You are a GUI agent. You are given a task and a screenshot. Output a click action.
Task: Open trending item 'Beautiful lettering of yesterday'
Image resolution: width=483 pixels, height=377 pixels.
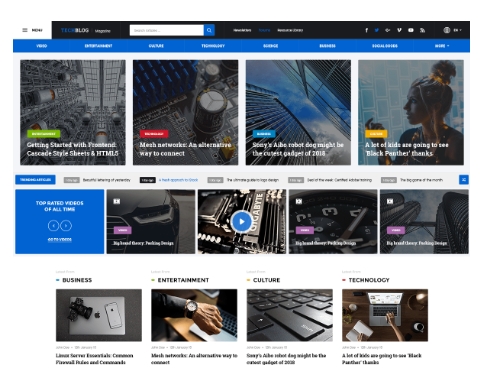pyautogui.click(x=107, y=180)
